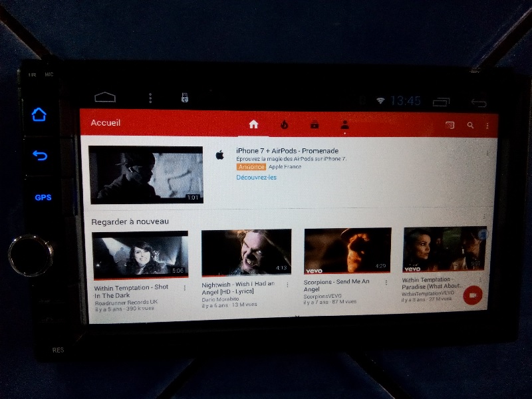Open YouTube overflow menu in red toolbar
The height and width of the screenshot is (399, 532).
pyautogui.click(x=487, y=126)
